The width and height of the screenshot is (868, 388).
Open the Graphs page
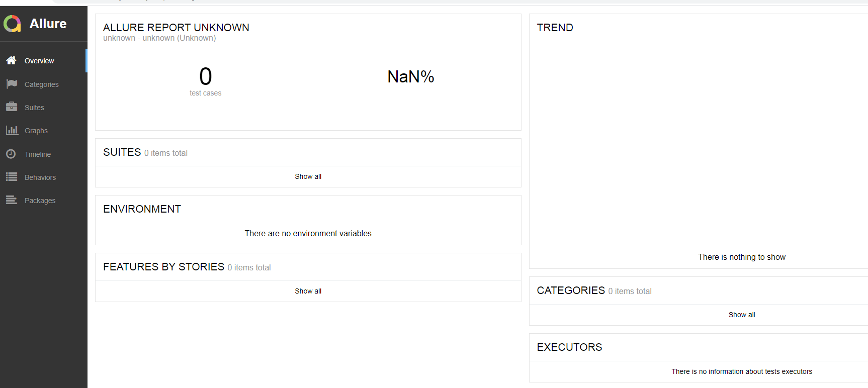tap(44, 131)
